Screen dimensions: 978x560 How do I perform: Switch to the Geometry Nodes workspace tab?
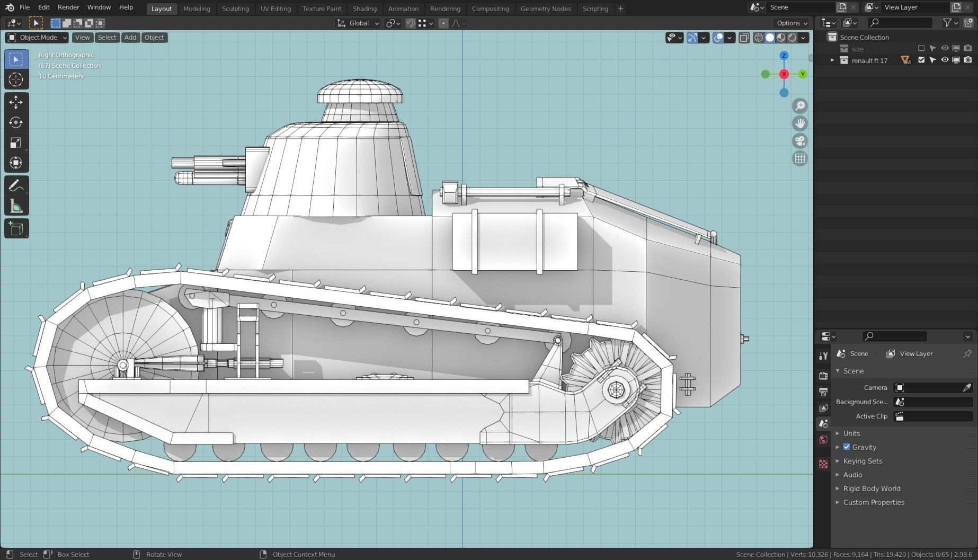pos(546,8)
